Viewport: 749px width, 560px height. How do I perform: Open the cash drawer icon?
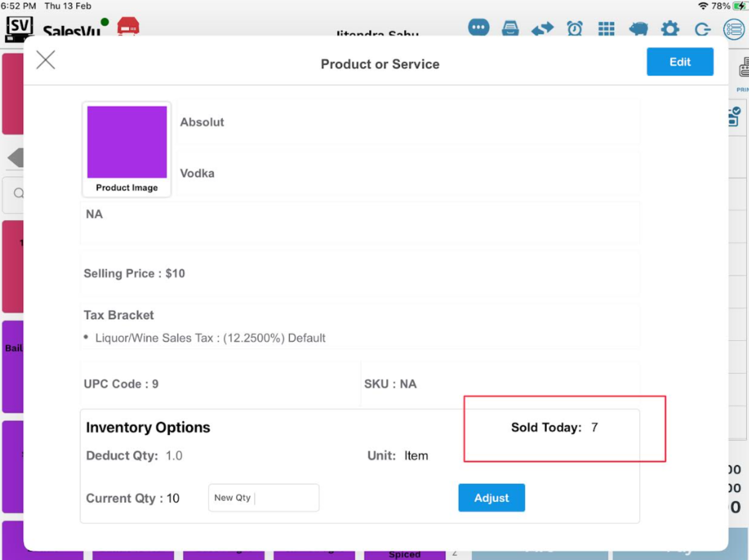click(510, 29)
